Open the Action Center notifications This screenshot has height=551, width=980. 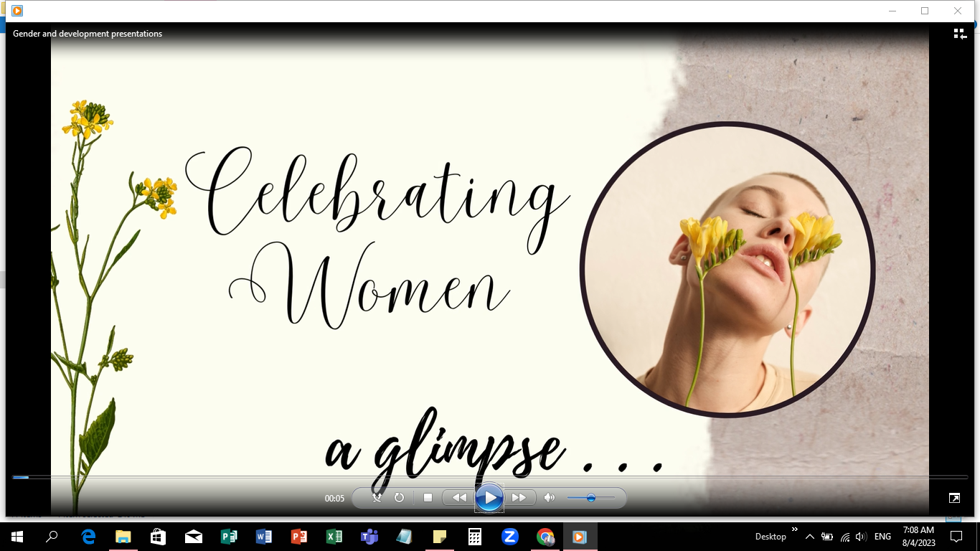pyautogui.click(x=956, y=537)
